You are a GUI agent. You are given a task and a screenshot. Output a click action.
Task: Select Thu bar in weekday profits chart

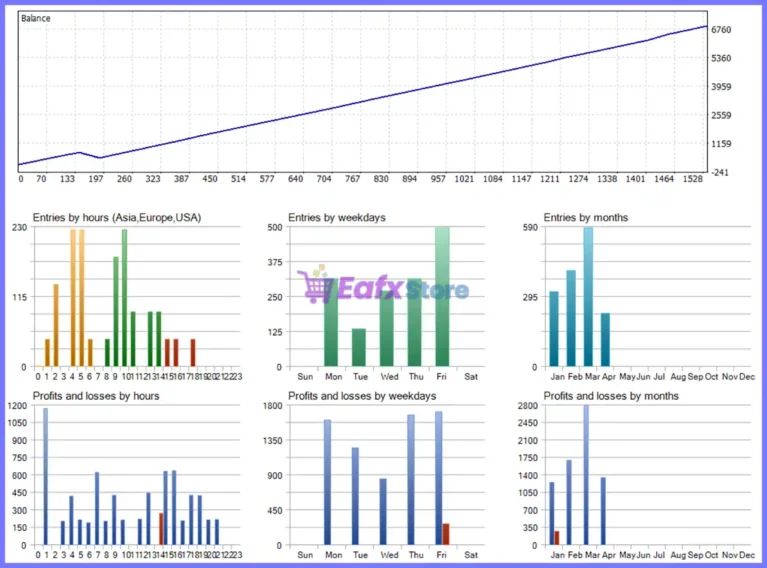pos(411,479)
